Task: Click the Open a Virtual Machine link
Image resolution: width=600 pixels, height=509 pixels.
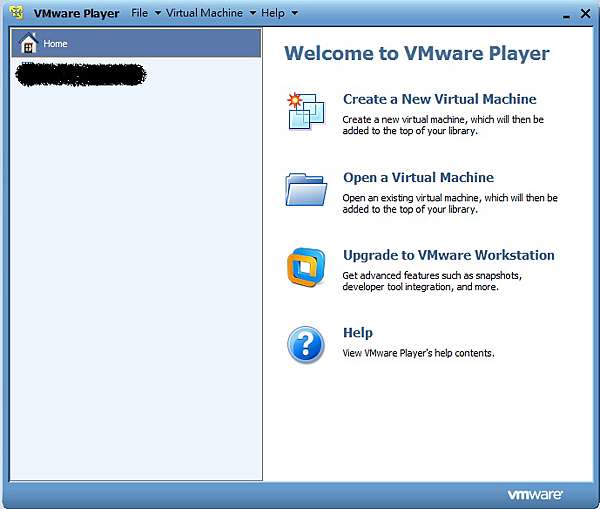Action: pyautogui.click(x=418, y=178)
